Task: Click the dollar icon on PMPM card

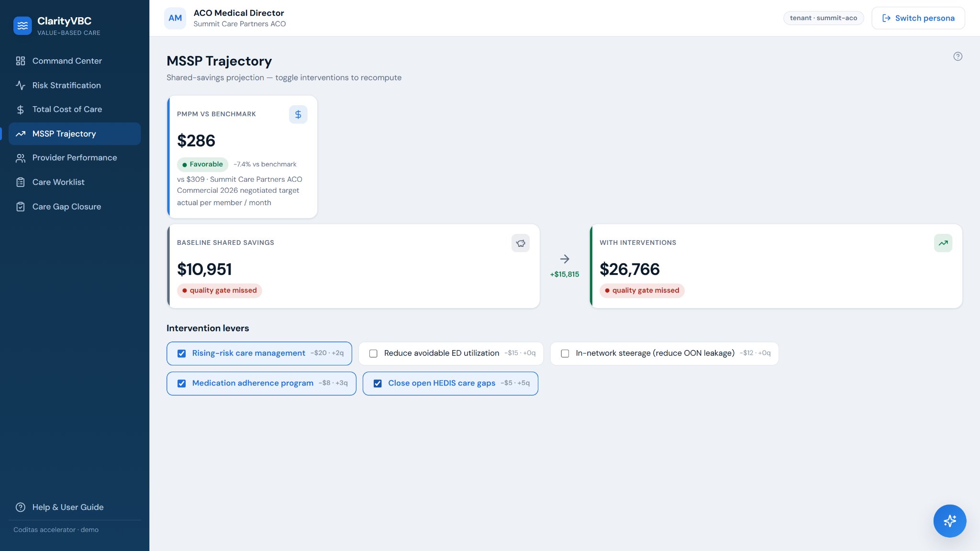Action: point(298,114)
